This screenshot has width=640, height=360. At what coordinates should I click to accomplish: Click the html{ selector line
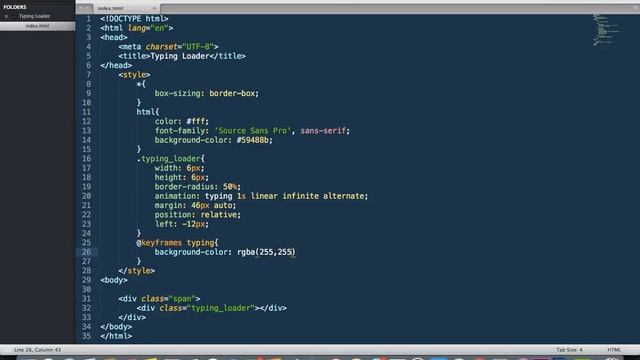(x=148, y=112)
